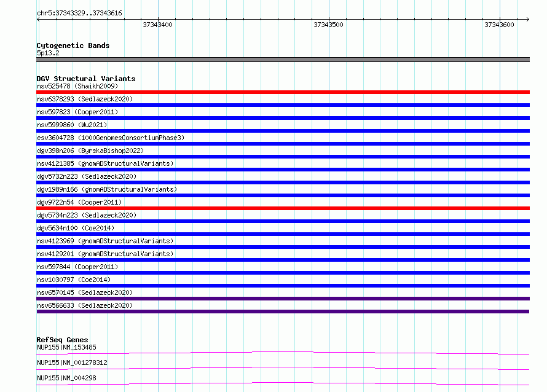Select dgv5734n223 (Sedlazeck2020) label
547x392 pixels.
[87, 215]
